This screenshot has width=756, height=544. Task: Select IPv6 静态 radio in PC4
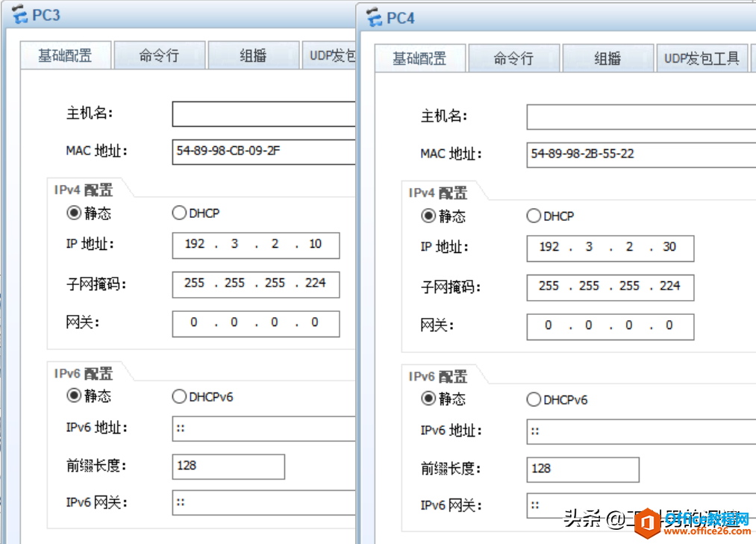click(428, 398)
